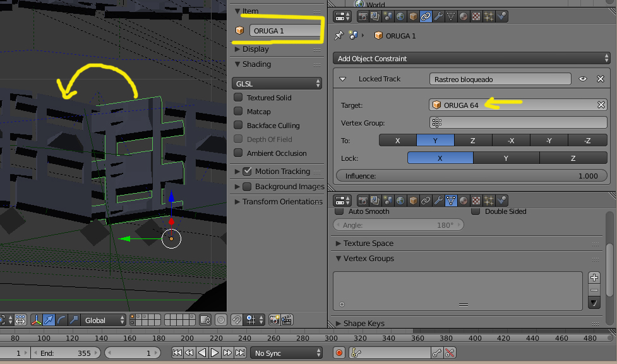Adjust the Influence slider
The width and height of the screenshot is (617, 364).
tap(471, 176)
